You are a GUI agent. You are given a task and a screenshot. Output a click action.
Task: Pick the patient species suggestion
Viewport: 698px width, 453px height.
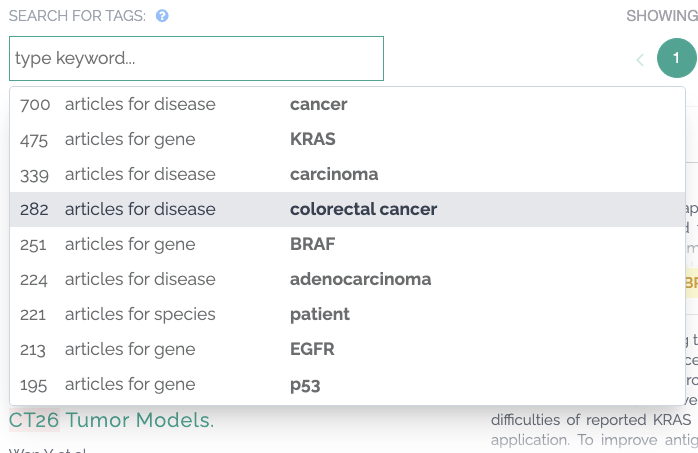[x=319, y=314]
